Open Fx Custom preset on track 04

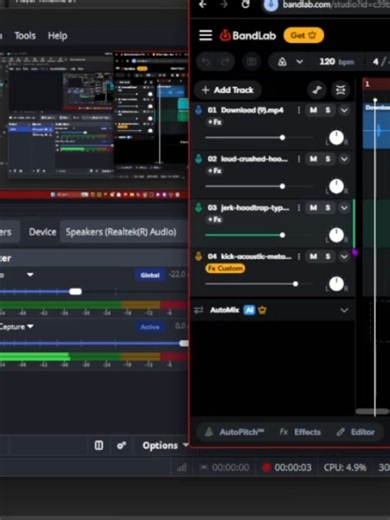pos(225,268)
